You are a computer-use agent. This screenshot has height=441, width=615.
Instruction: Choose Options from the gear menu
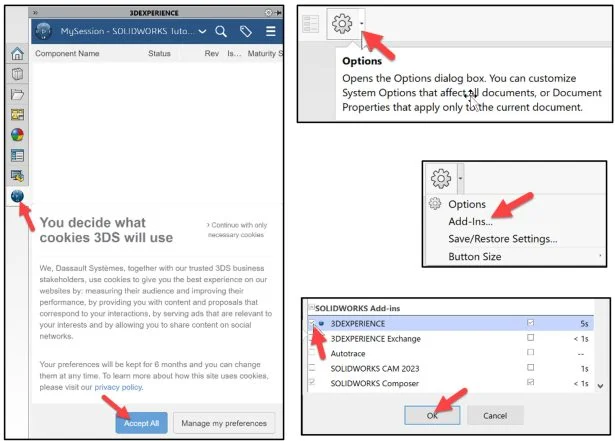(x=467, y=204)
